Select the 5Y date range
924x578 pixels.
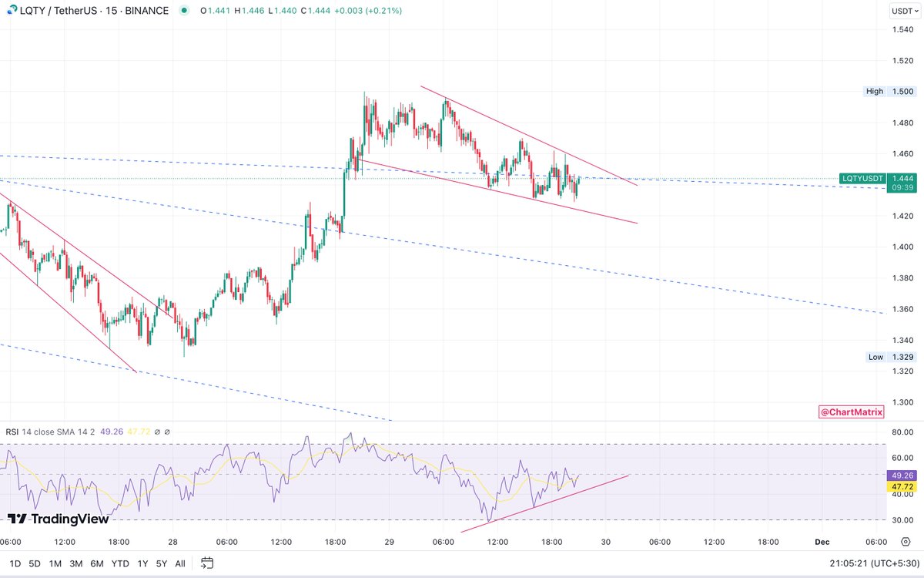click(x=162, y=563)
